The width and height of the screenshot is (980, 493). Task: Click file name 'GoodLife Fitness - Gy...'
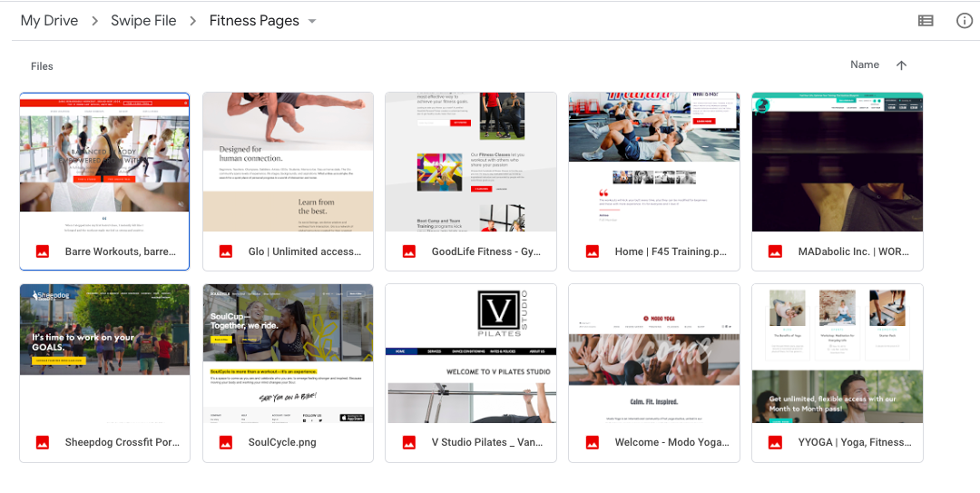(486, 251)
